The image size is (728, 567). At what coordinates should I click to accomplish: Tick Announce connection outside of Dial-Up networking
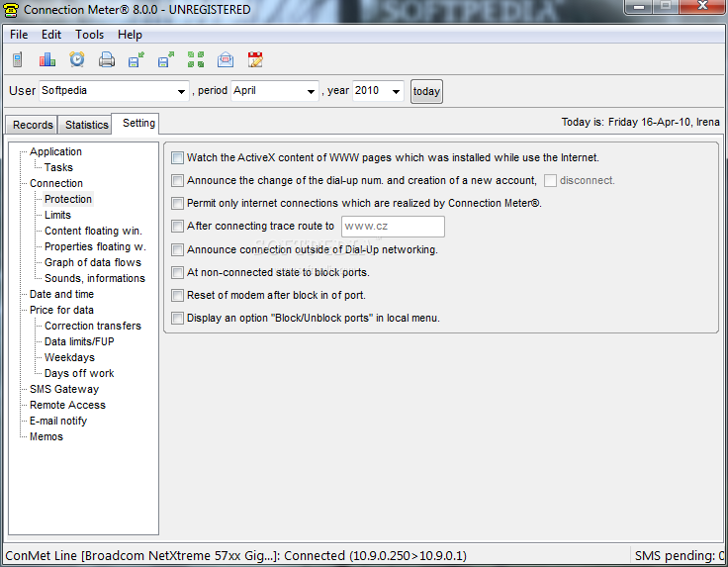177,249
